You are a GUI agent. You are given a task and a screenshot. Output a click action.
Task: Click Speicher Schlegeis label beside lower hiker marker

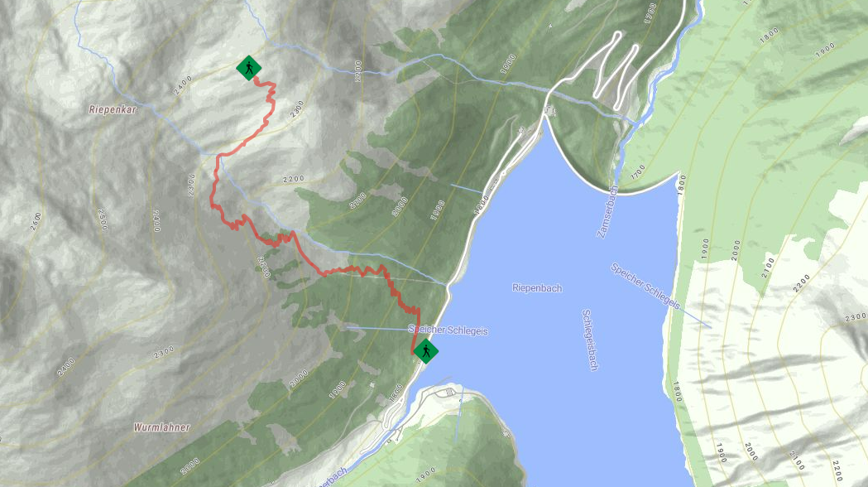pos(448,330)
